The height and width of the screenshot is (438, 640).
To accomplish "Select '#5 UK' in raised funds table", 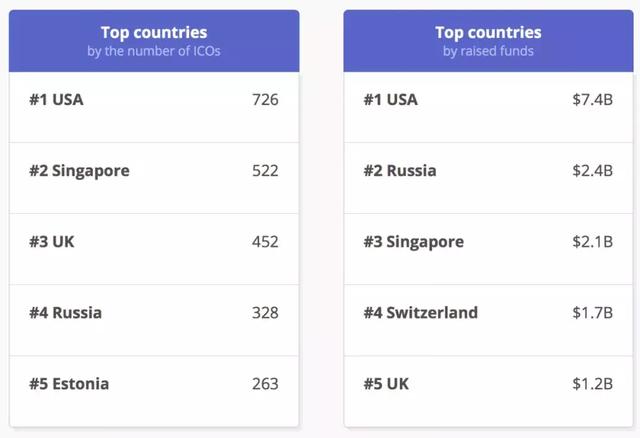I will pos(488,391).
